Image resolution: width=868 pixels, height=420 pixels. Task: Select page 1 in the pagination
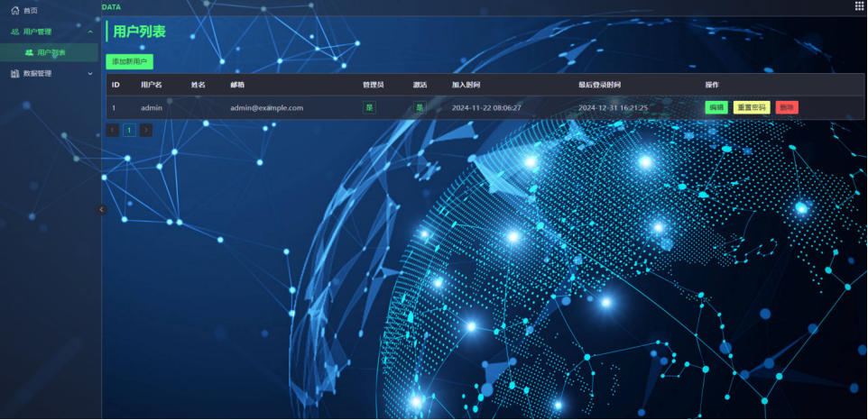coord(129,131)
